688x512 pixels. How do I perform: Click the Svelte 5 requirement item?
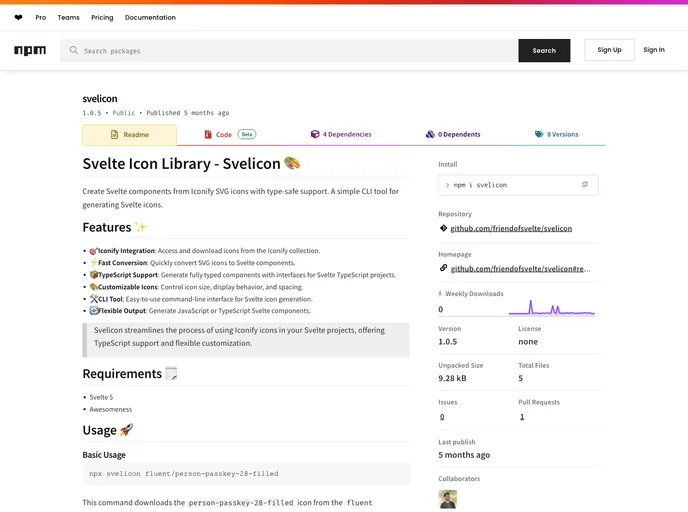click(101, 397)
